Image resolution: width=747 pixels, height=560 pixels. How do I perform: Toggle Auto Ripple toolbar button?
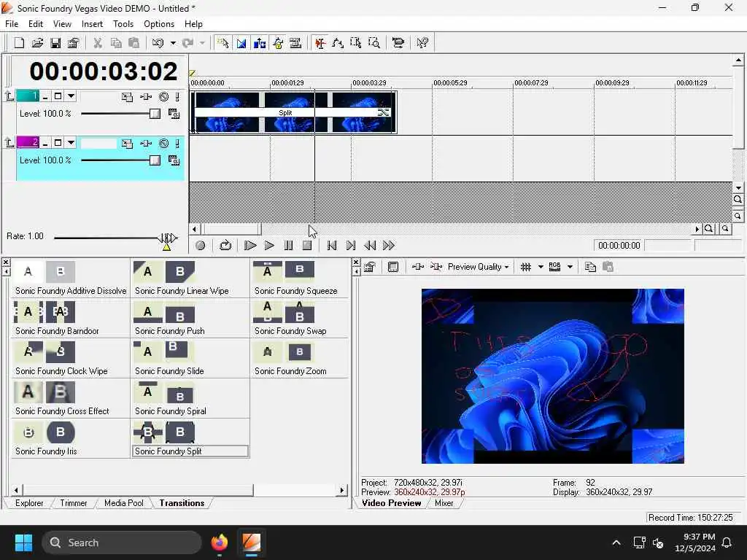(x=259, y=43)
